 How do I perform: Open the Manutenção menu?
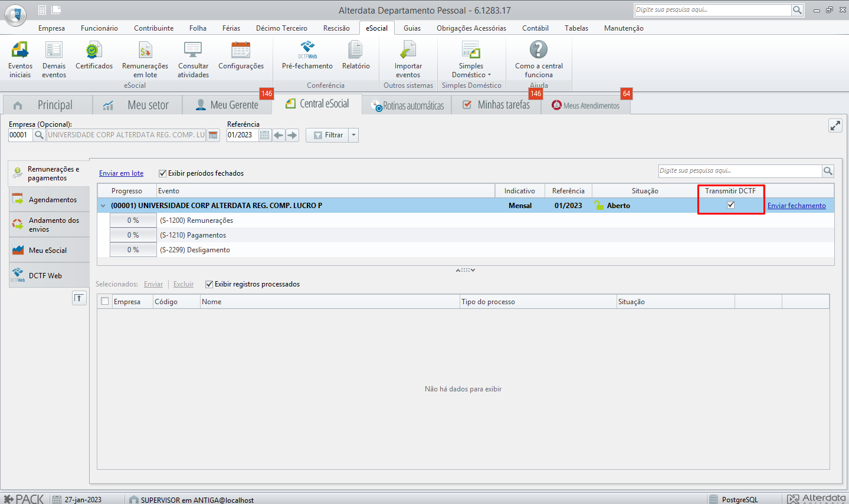coord(624,28)
